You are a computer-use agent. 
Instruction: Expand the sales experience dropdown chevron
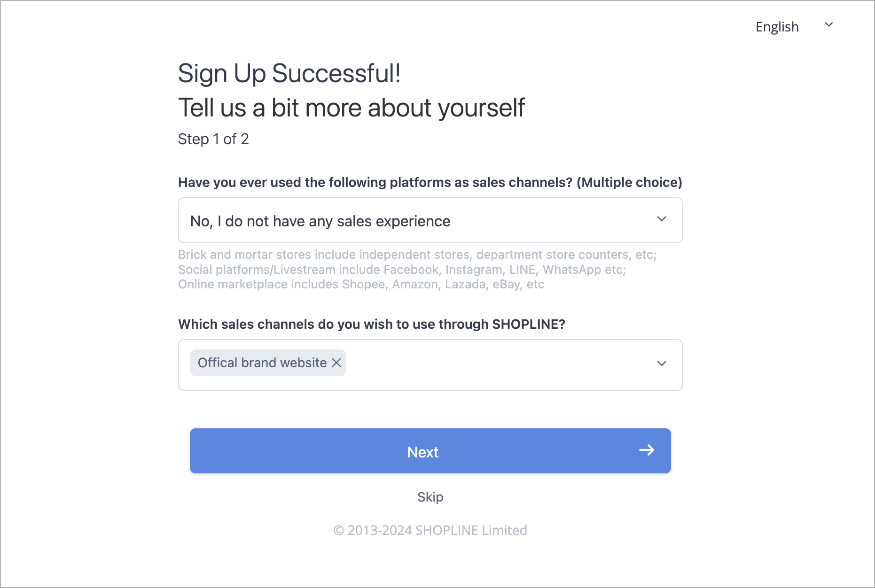(x=662, y=219)
